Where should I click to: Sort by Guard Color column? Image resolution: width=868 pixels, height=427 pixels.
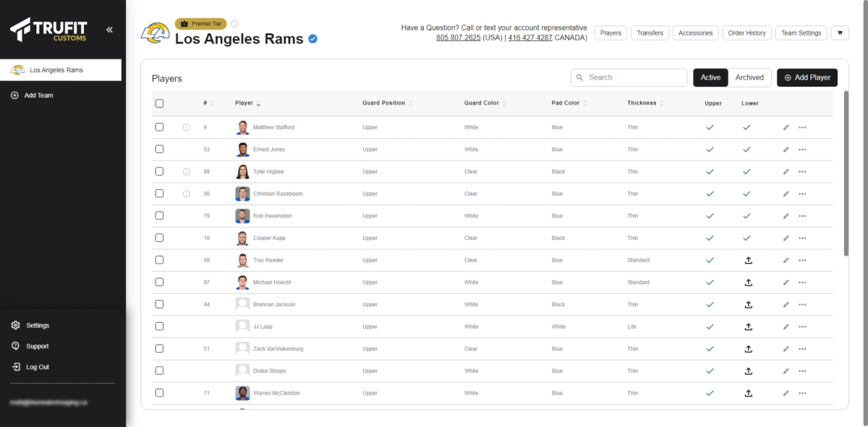485,103
